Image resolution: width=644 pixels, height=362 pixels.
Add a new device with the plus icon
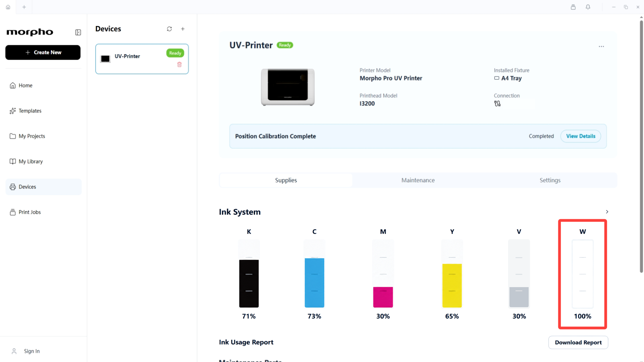click(183, 29)
